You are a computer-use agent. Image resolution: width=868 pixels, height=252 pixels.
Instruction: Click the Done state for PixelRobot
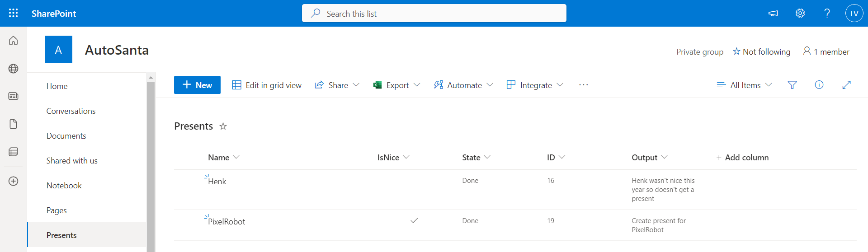[470, 220]
